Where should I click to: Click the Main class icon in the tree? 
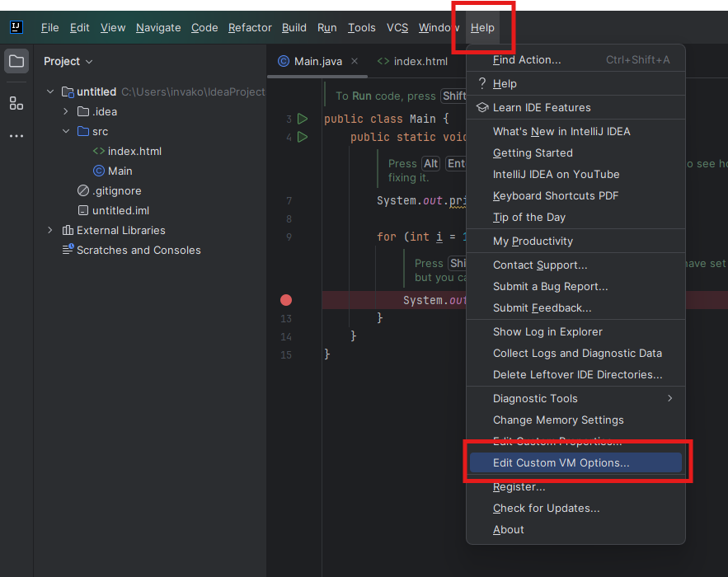[98, 171]
